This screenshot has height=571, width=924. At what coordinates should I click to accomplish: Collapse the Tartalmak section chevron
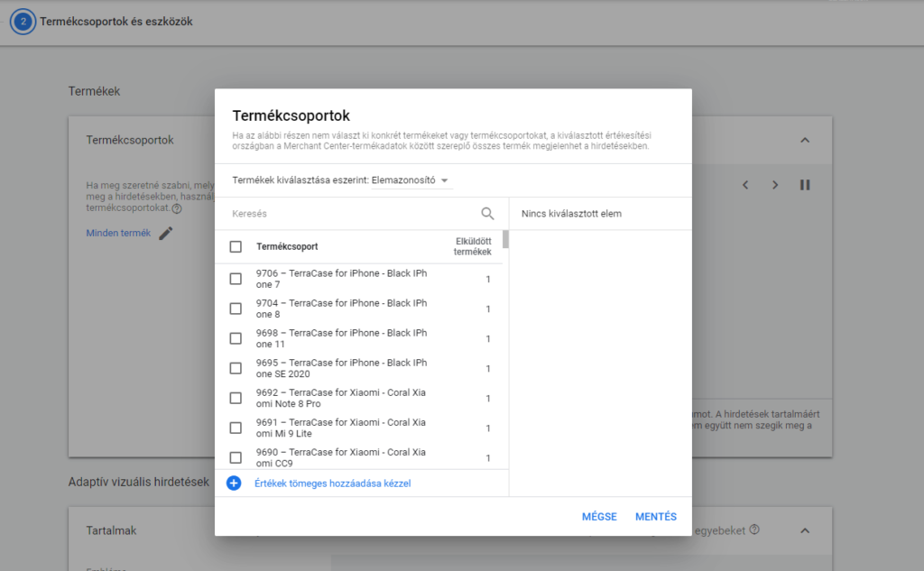click(x=805, y=530)
